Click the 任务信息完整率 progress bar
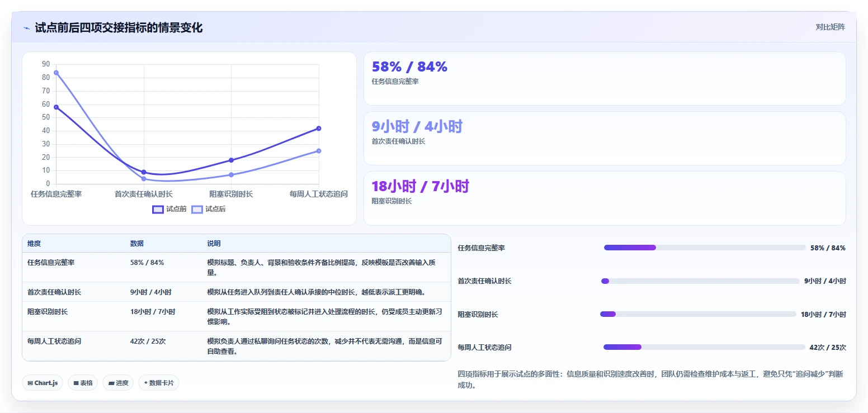The height and width of the screenshot is (413, 868). tap(704, 248)
